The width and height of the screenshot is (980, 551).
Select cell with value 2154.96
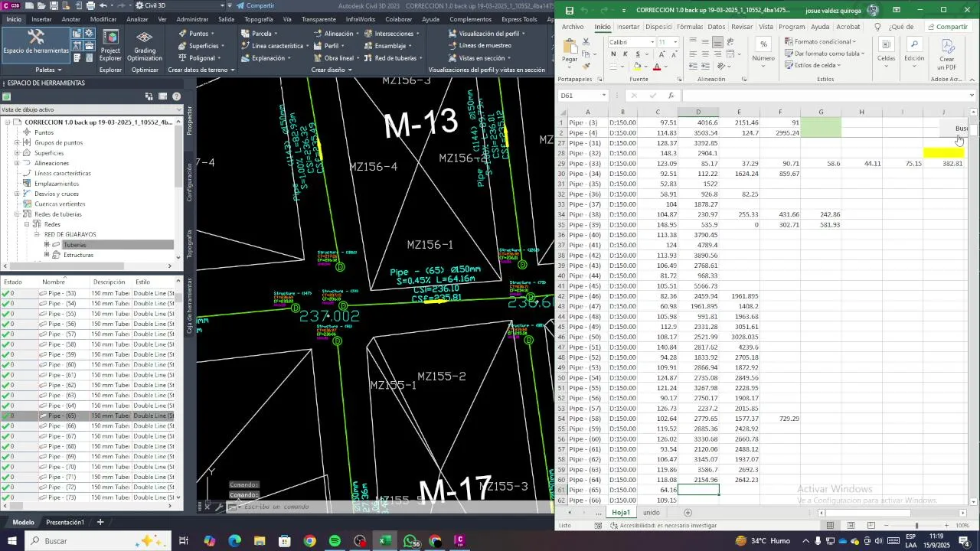tap(698, 480)
